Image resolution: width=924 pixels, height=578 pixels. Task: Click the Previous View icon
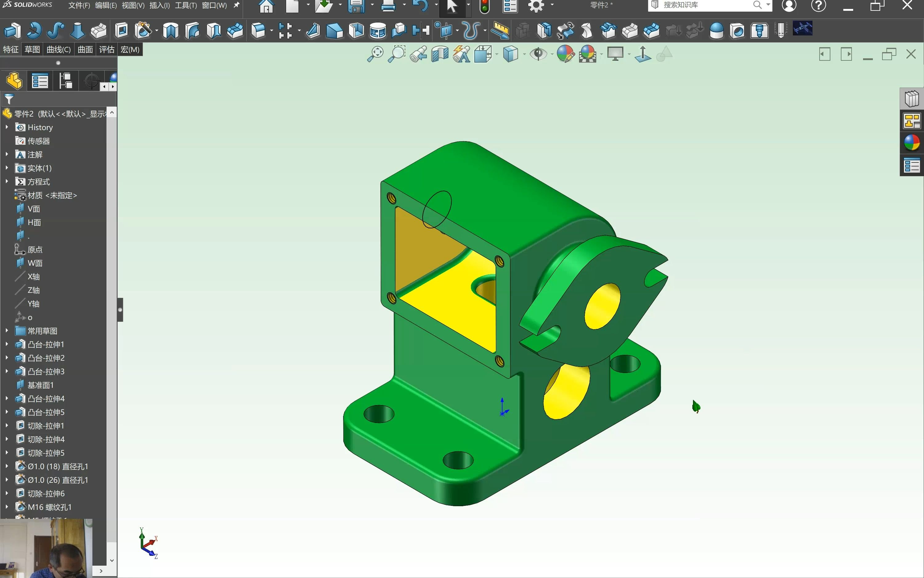tap(419, 54)
